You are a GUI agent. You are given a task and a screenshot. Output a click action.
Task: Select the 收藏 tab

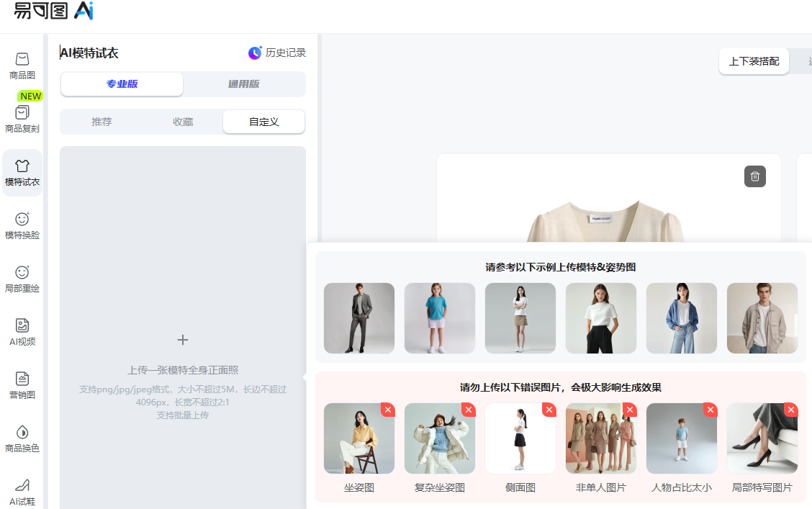[183, 122]
